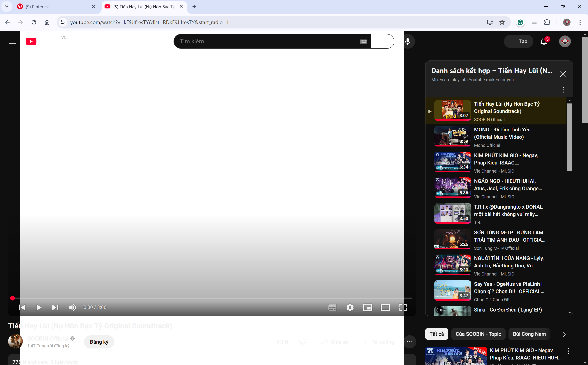Switch to miniplayer mode
The image size is (588, 365).
coord(368,307)
